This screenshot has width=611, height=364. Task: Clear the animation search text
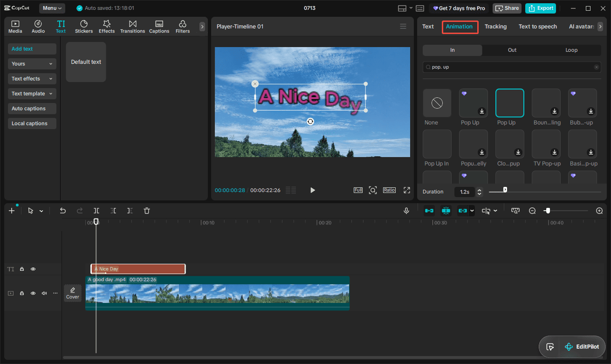point(597,67)
